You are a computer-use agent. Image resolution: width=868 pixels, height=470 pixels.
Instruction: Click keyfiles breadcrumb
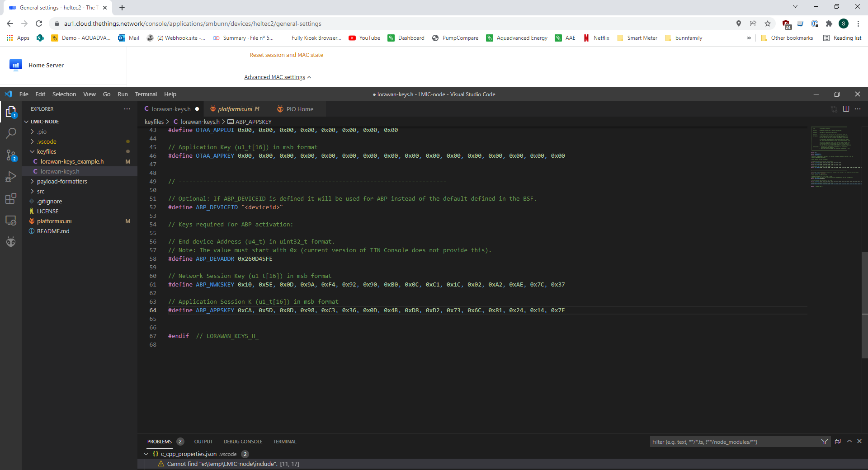click(x=154, y=122)
